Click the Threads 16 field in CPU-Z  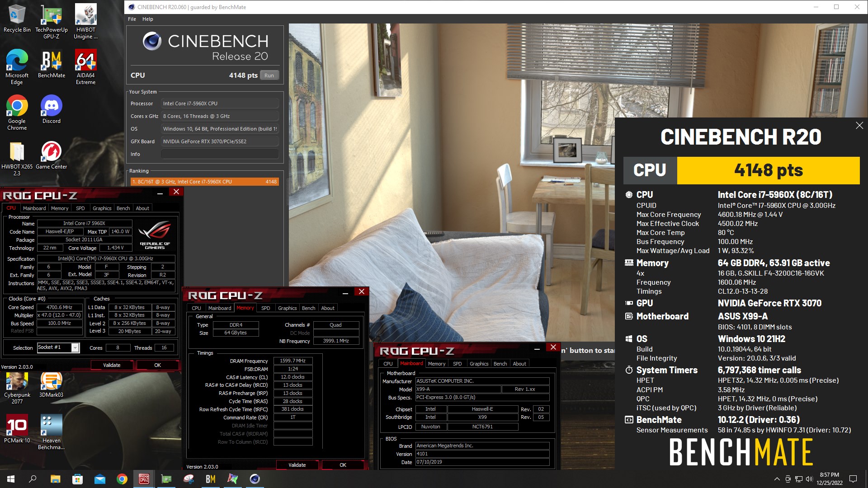[x=164, y=348]
